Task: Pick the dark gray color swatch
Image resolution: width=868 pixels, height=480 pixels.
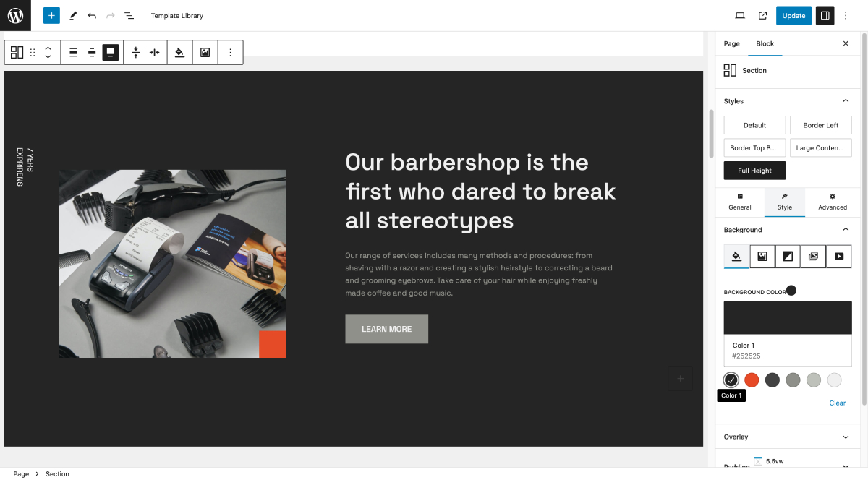Action: [x=773, y=380]
